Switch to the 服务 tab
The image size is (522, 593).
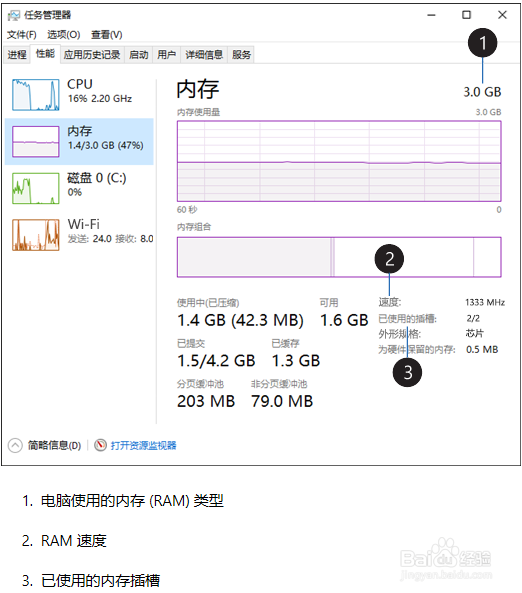tap(241, 55)
